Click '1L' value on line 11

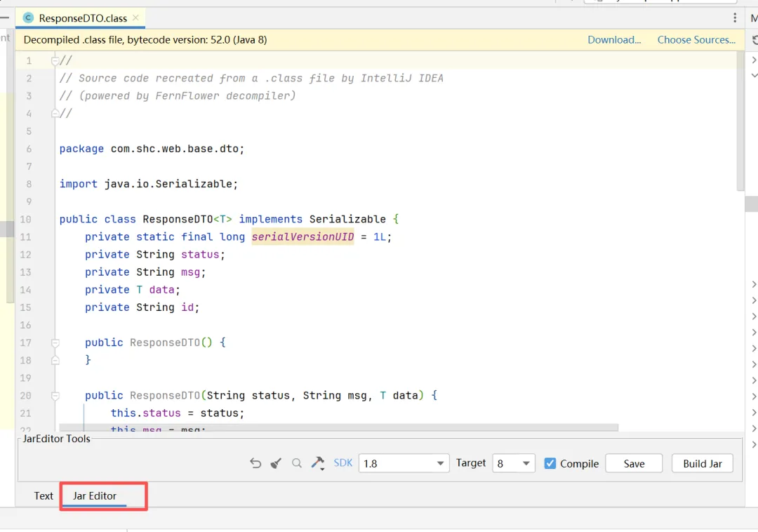(380, 237)
